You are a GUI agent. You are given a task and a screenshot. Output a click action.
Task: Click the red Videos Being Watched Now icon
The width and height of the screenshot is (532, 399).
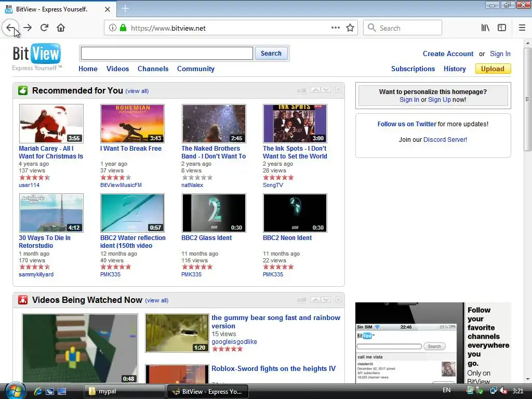point(23,300)
